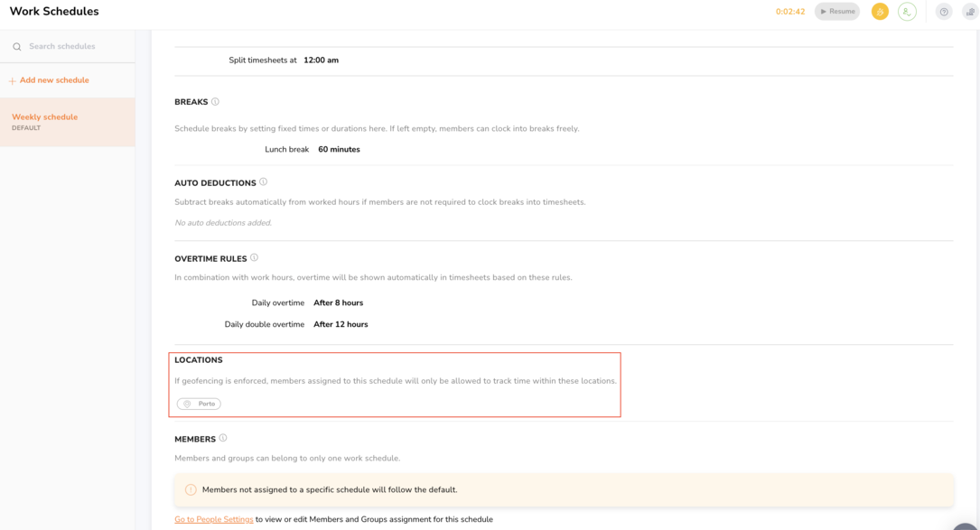
Task: Select the Weekly schedule in the sidebar
Action: (43, 116)
